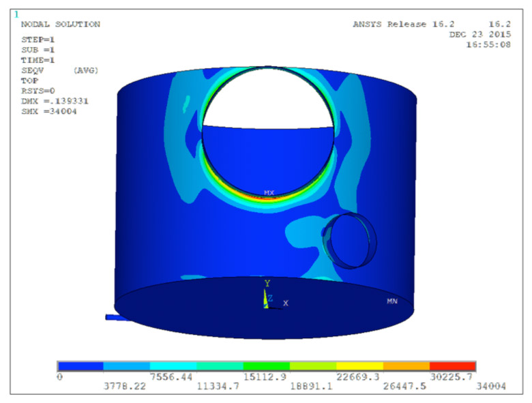532x403 pixels.
Task: Click the DEC 23 2015 date
Action: (480, 35)
